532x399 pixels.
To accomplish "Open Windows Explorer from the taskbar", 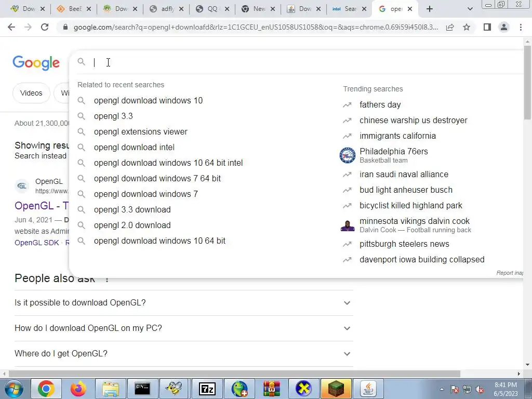I will [x=111, y=389].
